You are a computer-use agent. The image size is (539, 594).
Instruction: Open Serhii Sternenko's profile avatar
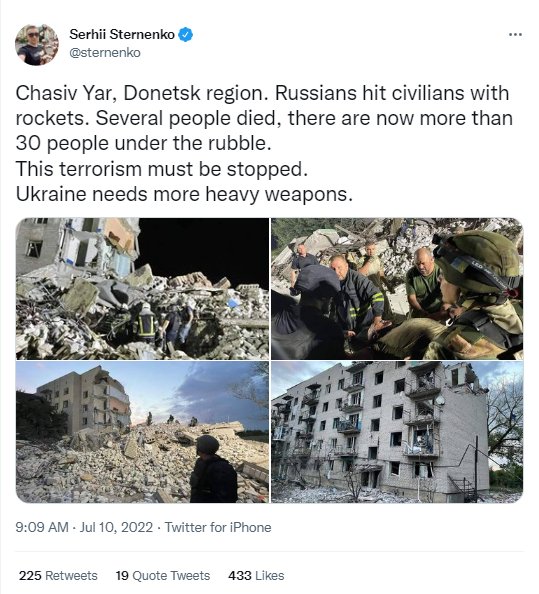point(37,44)
